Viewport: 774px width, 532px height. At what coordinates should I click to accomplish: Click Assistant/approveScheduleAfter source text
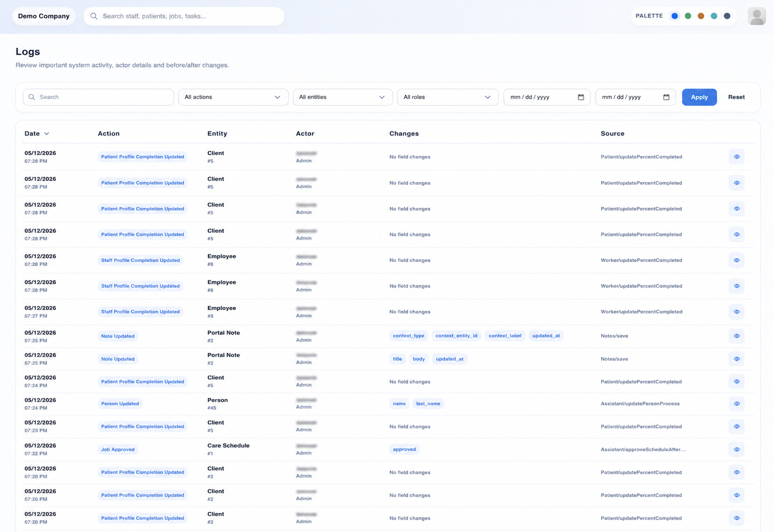tap(643, 450)
